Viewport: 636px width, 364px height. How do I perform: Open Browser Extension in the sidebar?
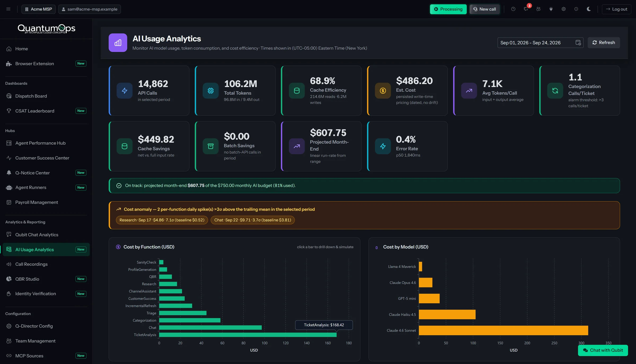pyautogui.click(x=46, y=64)
